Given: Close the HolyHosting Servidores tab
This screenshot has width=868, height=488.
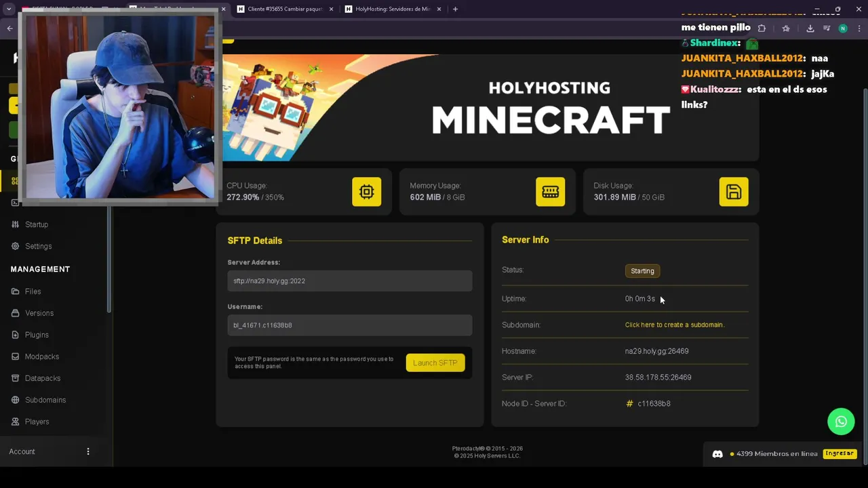Looking at the screenshot, I should coord(439,9).
